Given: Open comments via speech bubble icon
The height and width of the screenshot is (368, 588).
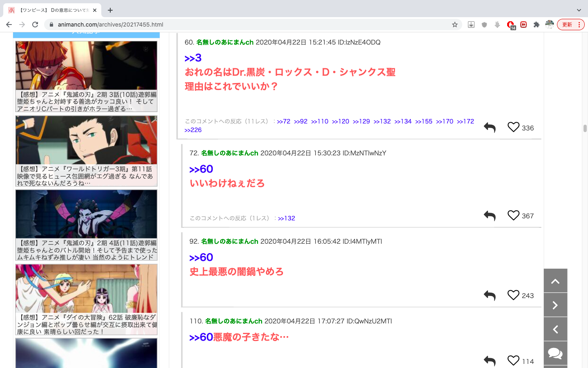Looking at the screenshot, I should 555,353.
